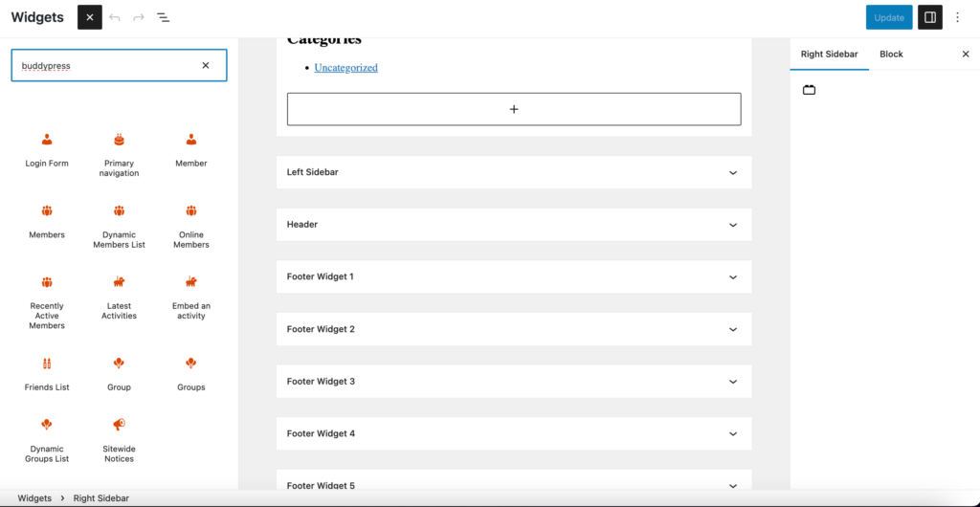Screen dimensions: 980x507
Task: Expand the Footer Widget 4 area
Action: 514,433
